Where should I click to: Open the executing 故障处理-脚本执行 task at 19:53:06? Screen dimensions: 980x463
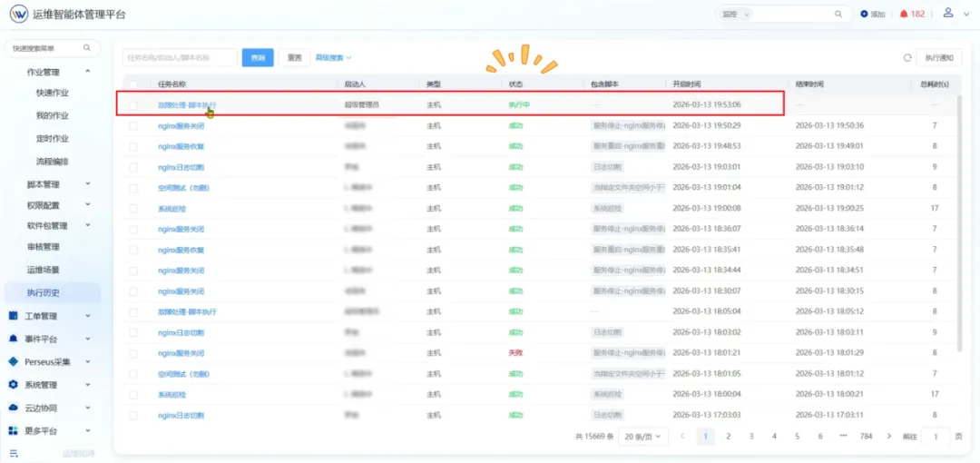coord(188,105)
